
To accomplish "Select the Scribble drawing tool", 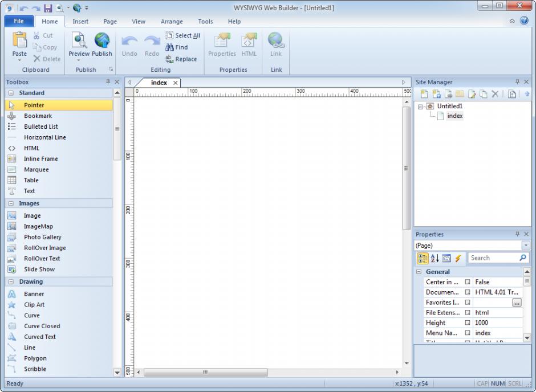I will click(59, 369).
